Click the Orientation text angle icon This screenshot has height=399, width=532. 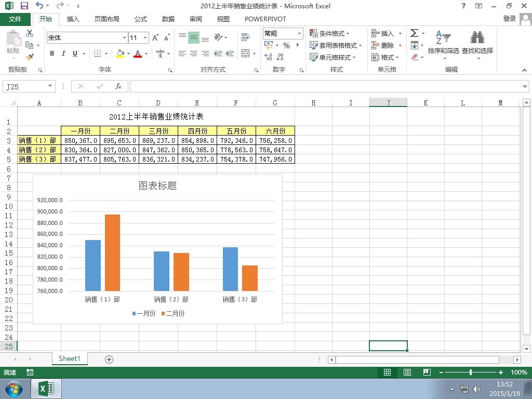218,37
